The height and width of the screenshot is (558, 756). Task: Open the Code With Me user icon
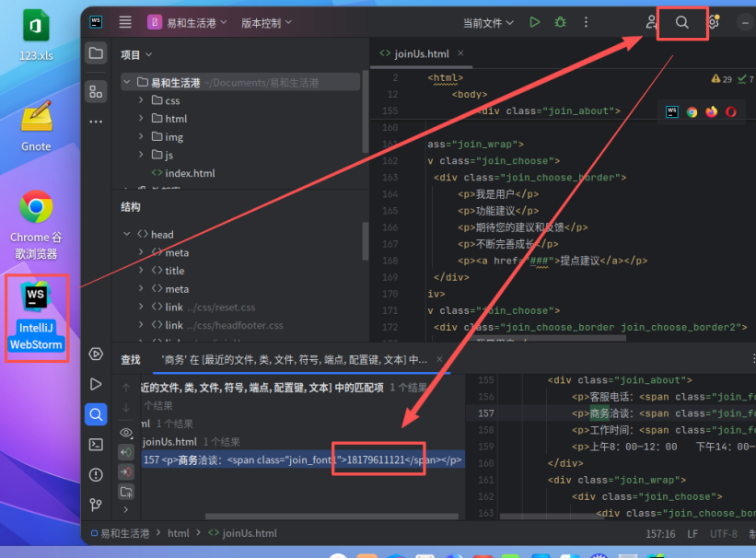point(651,22)
